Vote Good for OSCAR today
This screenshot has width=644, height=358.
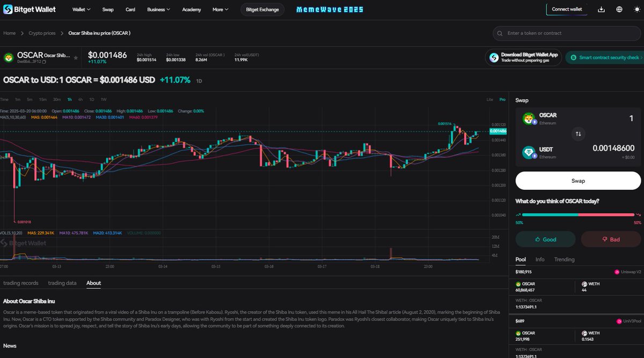tap(545, 239)
